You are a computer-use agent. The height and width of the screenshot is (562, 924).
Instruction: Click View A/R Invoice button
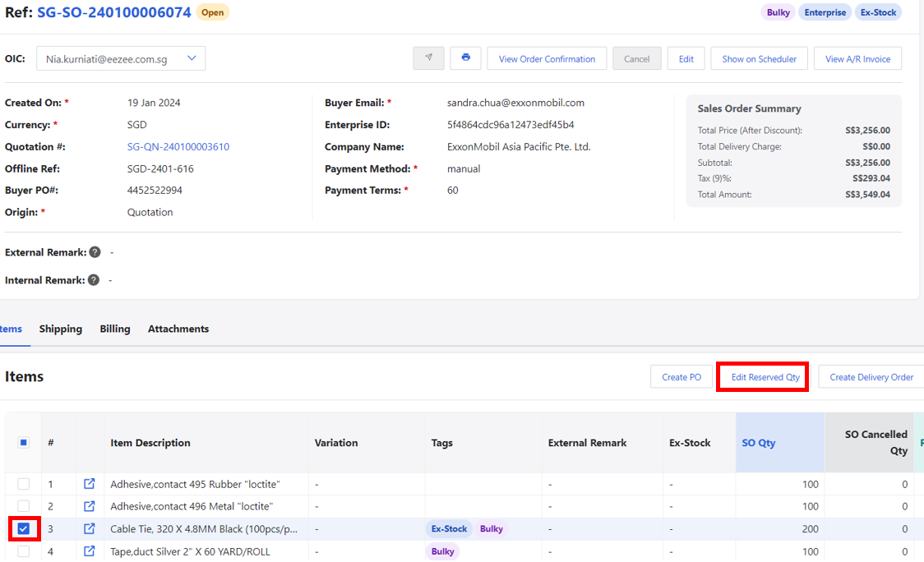[857, 58]
